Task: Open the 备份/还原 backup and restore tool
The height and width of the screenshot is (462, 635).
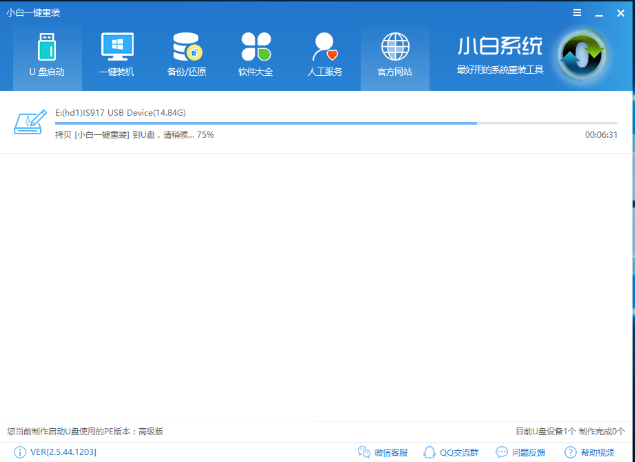Action: (186, 55)
